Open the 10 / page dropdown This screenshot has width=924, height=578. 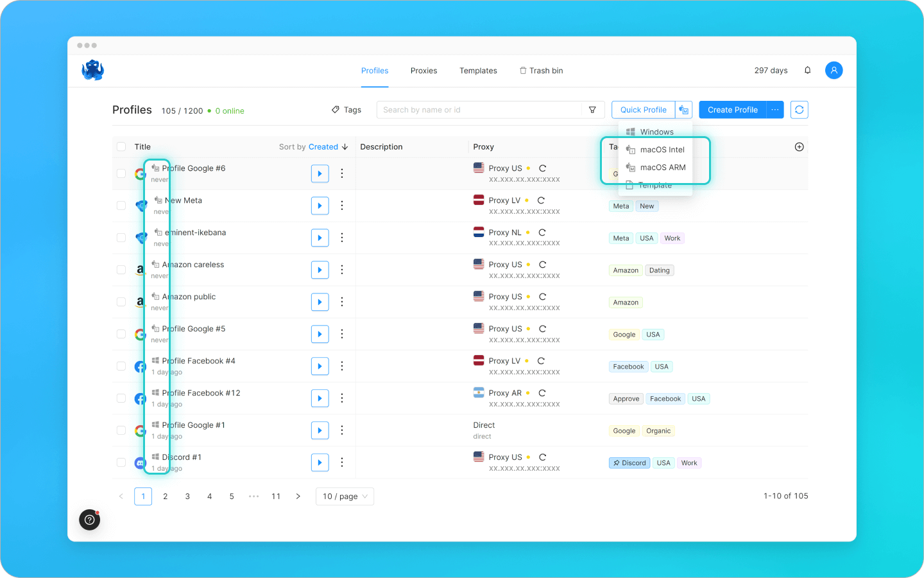point(345,496)
